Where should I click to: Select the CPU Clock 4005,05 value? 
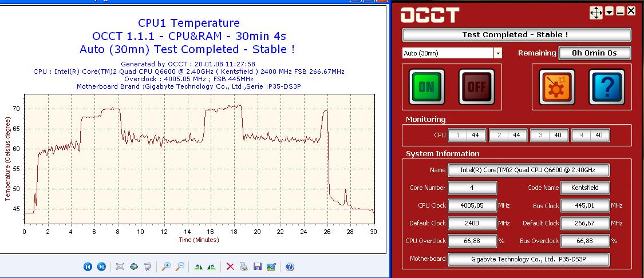tap(472, 205)
